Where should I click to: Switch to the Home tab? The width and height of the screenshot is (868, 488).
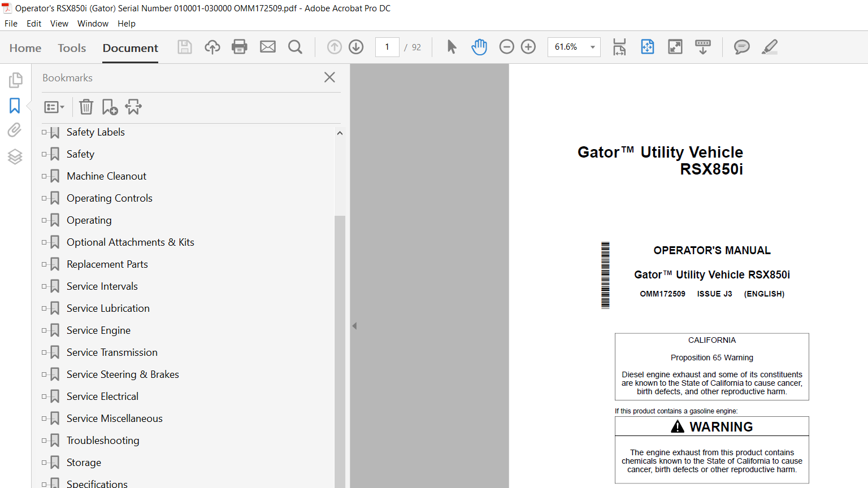point(25,48)
